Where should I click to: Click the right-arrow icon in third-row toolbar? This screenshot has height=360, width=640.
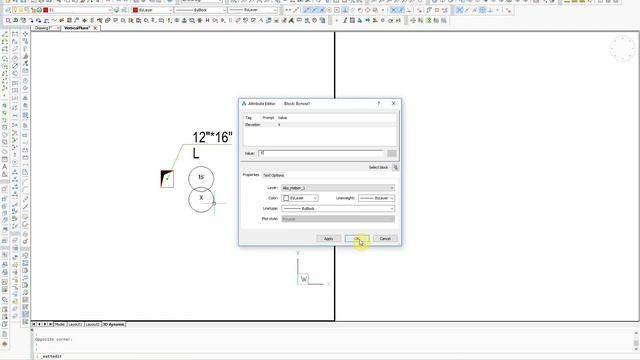(x=368, y=20)
